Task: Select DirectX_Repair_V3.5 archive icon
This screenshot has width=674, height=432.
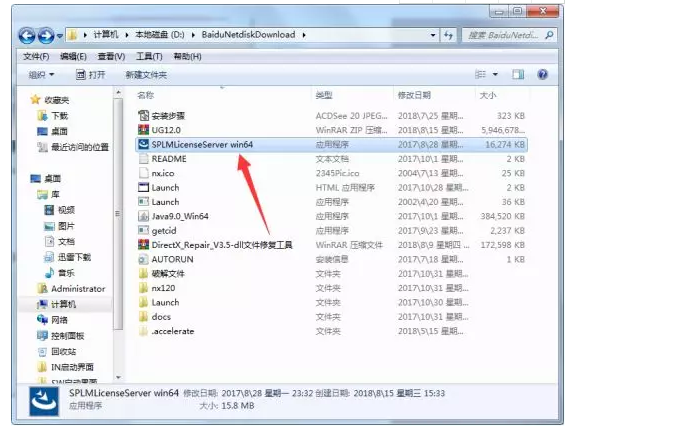Action: point(143,245)
